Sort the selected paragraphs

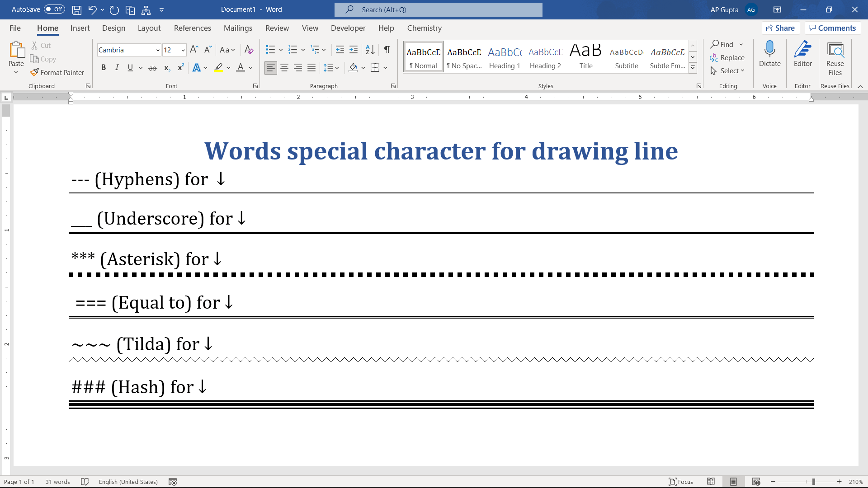pyautogui.click(x=370, y=50)
